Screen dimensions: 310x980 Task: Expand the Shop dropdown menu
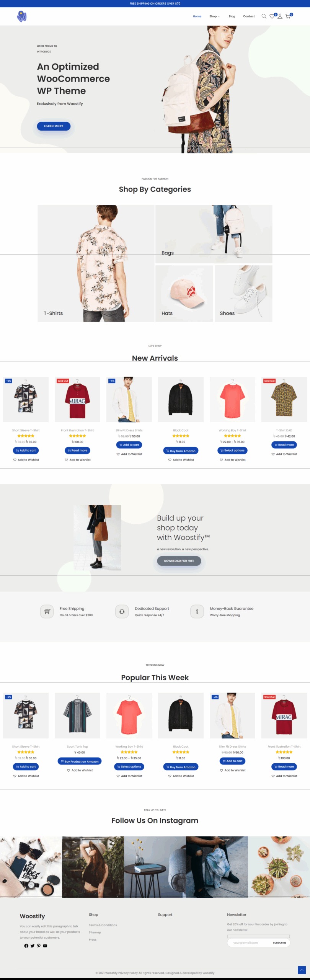(x=215, y=16)
